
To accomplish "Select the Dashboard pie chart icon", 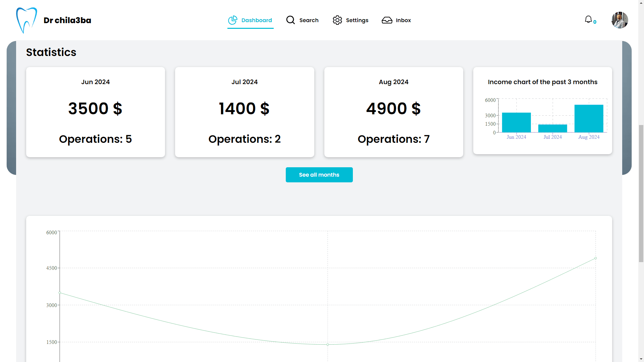I will pyautogui.click(x=233, y=20).
